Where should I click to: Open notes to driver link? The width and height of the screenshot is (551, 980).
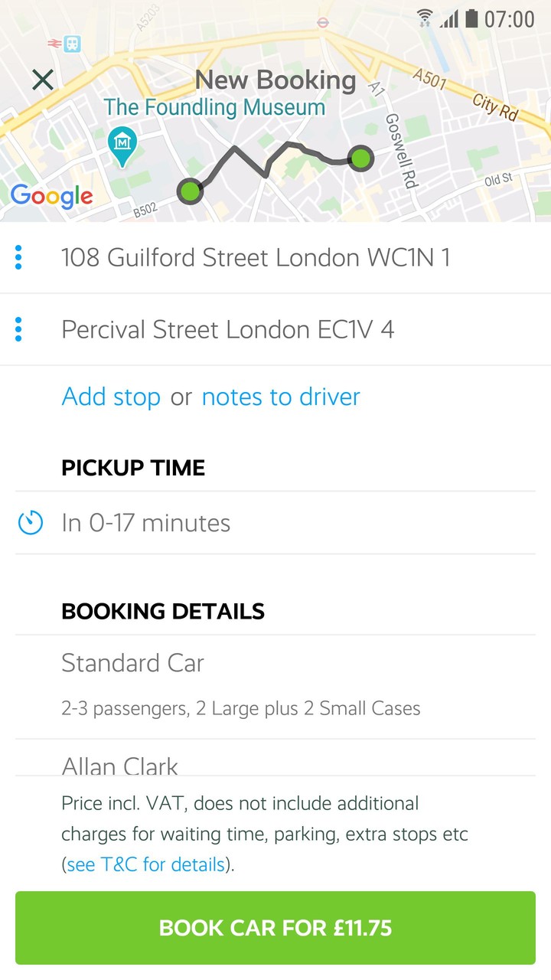click(x=281, y=397)
